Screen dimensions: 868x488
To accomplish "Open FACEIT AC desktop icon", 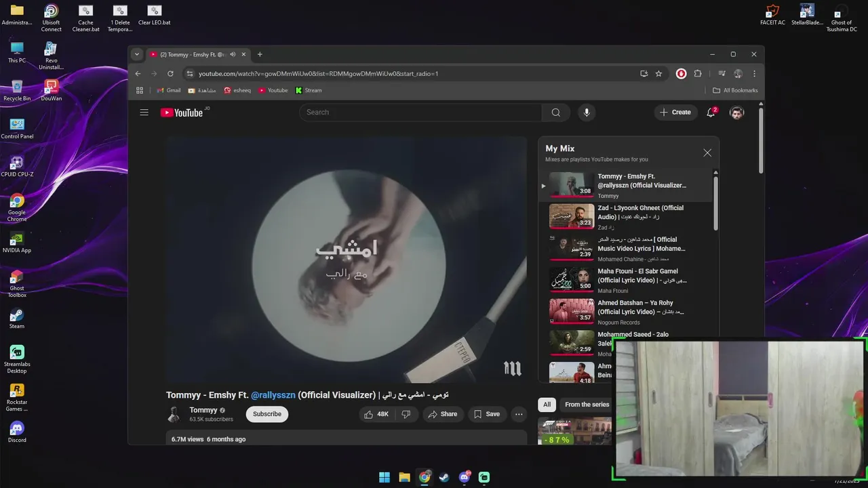I will 772,15.
